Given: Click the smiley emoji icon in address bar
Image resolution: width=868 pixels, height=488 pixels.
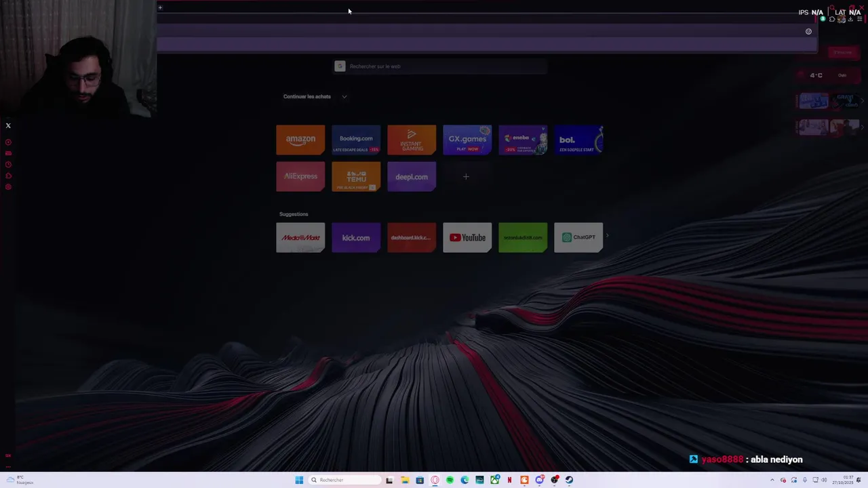Looking at the screenshot, I should point(808,31).
